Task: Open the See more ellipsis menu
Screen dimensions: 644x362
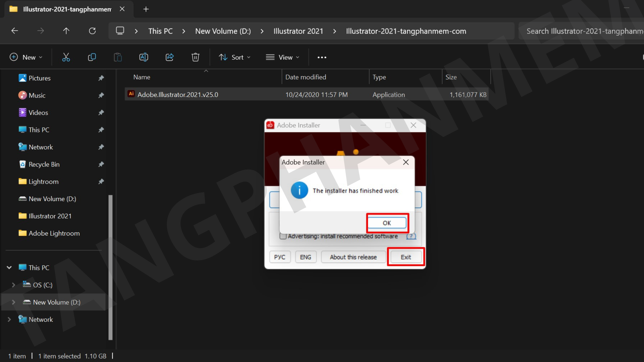Action: 322,57
